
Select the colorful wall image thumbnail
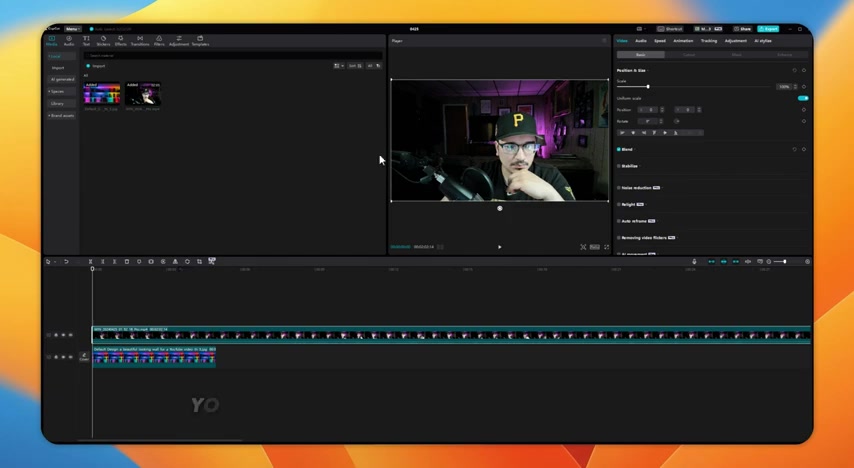tap(102, 94)
